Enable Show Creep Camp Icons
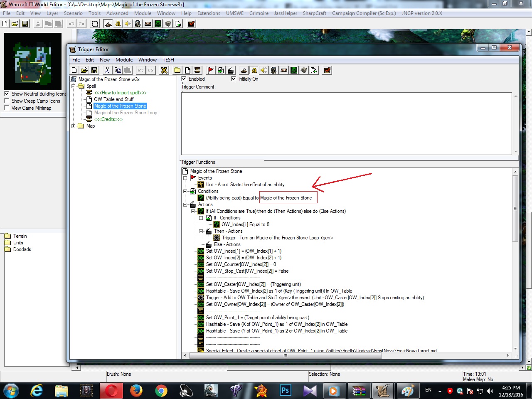This screenshot has height=399, width=532. point(7,101)
